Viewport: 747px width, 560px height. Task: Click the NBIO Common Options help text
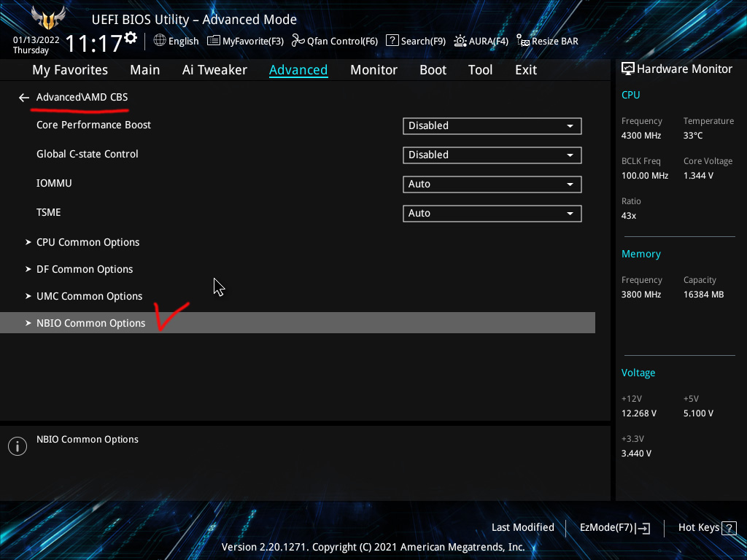(x=88, y=439)
